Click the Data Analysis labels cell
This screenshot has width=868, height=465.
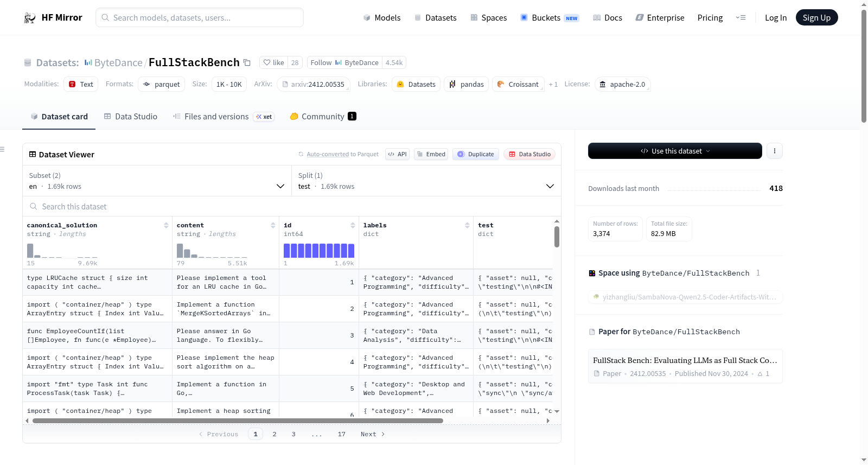416,335
